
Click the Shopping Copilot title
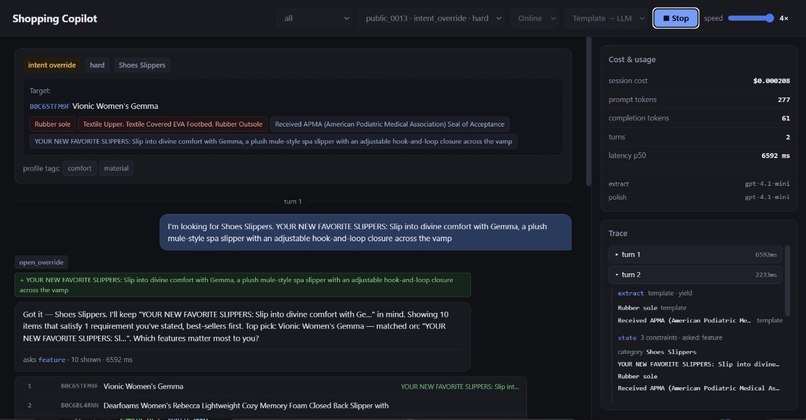coord(54,19)
